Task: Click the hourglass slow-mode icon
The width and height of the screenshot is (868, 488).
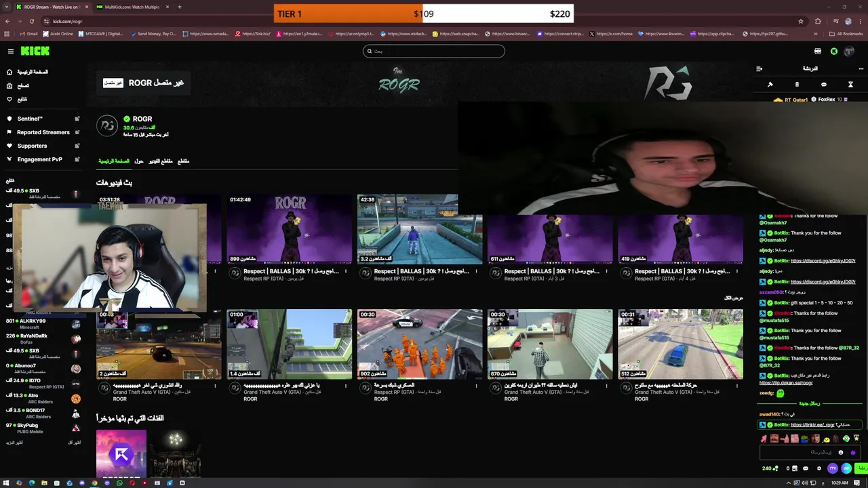Action: pyautogui.click(x=850, y=85)
